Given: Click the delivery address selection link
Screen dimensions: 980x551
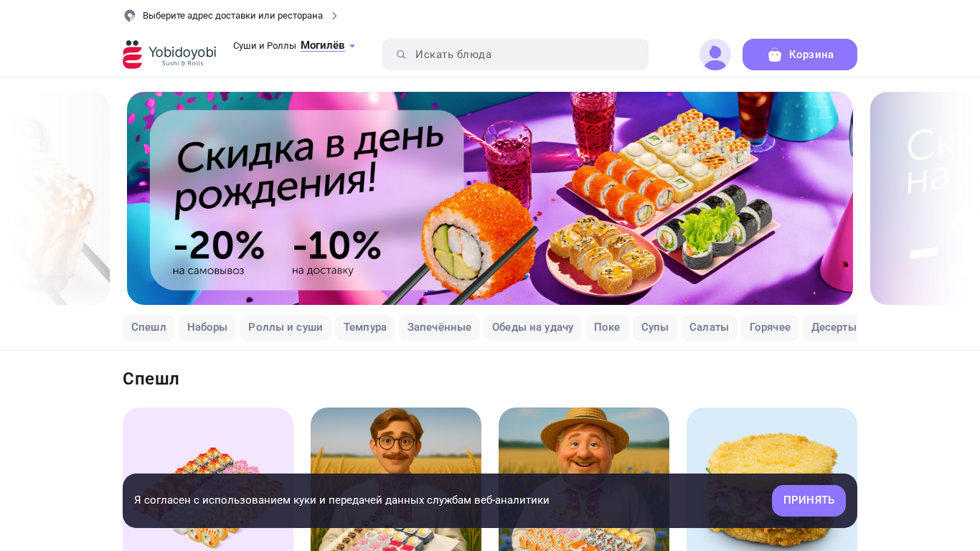Looking at the screenshot, I should click(x=232, y=16).
